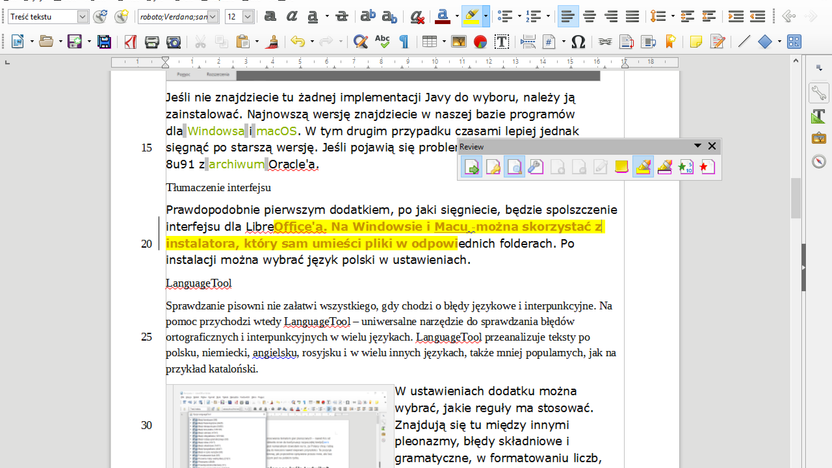Screen dimensions: 832x468
Task: Click Record Changes in toolbar
Action: [x=717, y=41]
